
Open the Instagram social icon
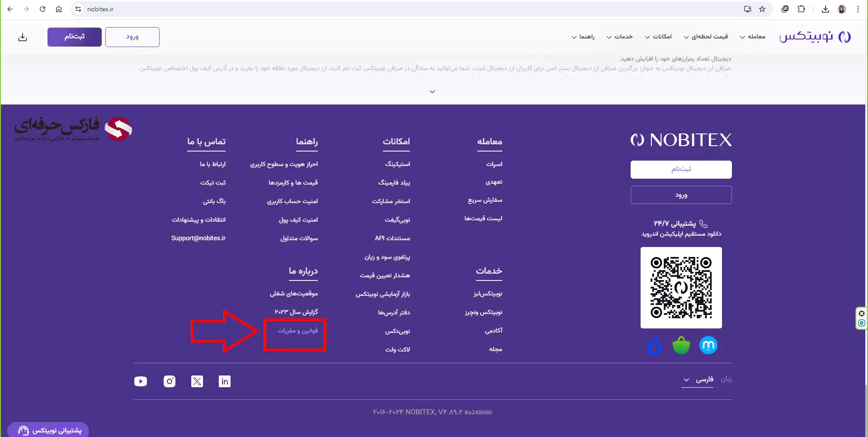coord(170,381)
